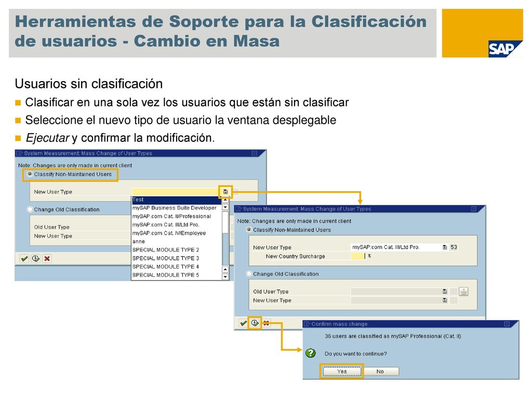This screenshot has width=532, height=399.
Task: Confirm mass change with Yes
Action: coord(342,371)
